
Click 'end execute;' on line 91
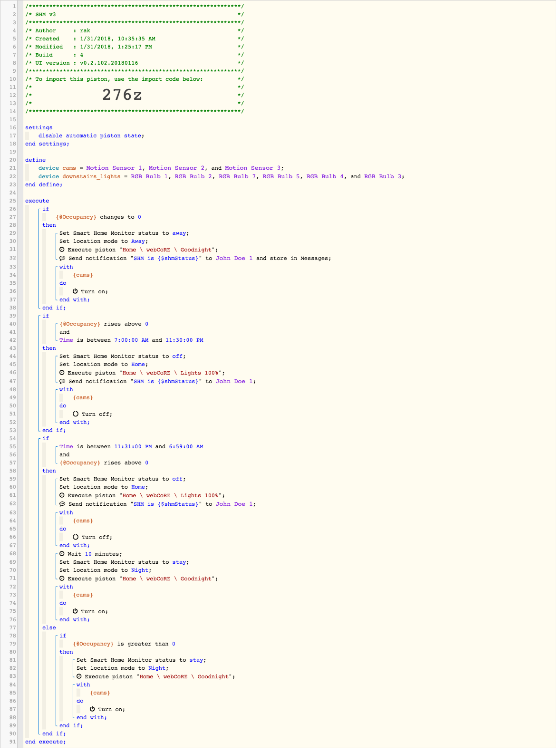pos(46,742)
